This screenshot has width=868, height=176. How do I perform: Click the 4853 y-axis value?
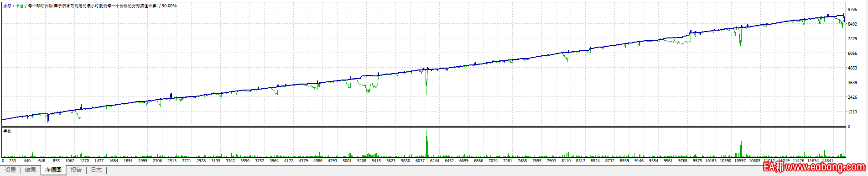click(x=852, y=68)
